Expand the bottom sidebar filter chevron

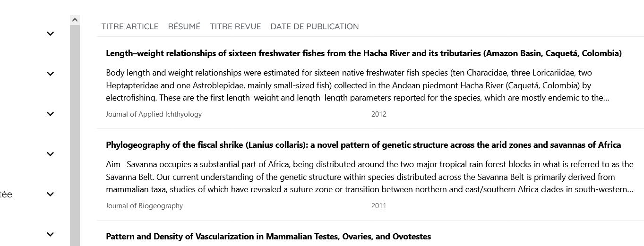[x=51, y=234]
